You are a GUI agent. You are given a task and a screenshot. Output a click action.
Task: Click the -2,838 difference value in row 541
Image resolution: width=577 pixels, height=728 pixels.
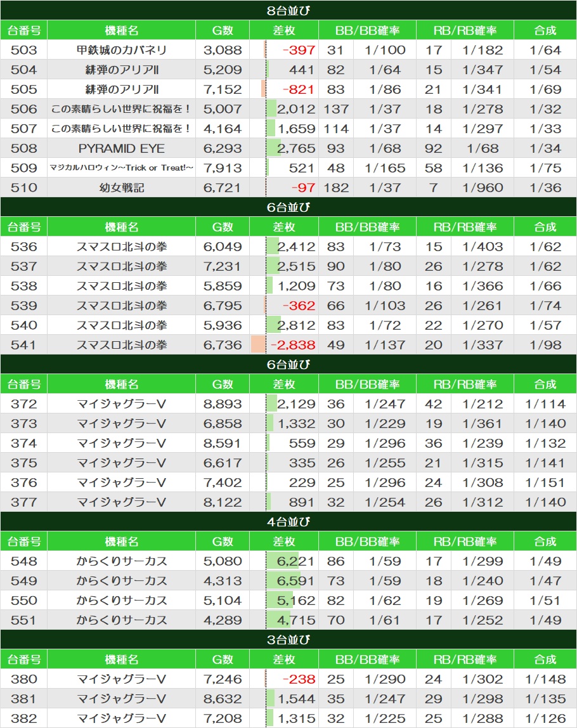point(293,345)
